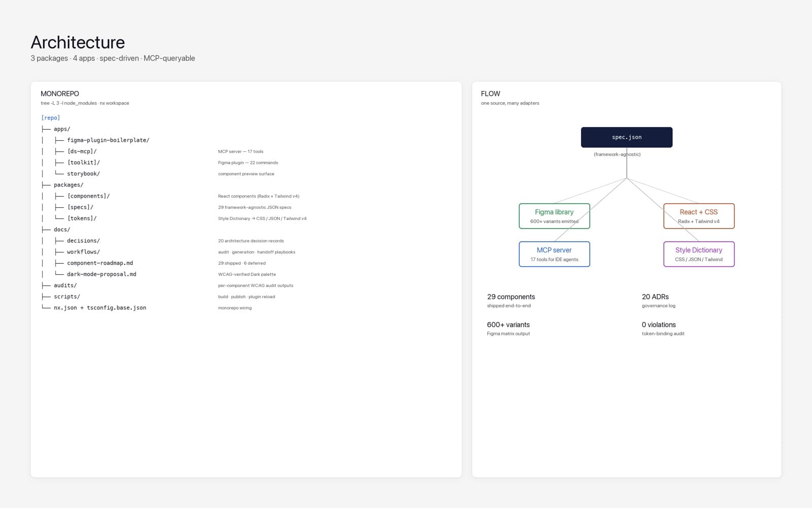Click 'component preview surface' description
This screenshot has height=508, width=812.
click(246, 174)
